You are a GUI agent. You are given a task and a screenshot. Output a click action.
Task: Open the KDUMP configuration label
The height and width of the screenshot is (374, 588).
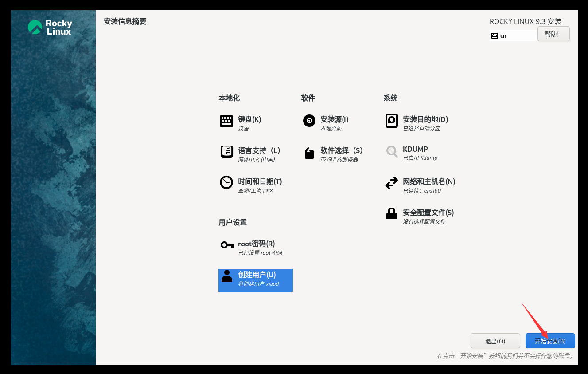[415, 150]
